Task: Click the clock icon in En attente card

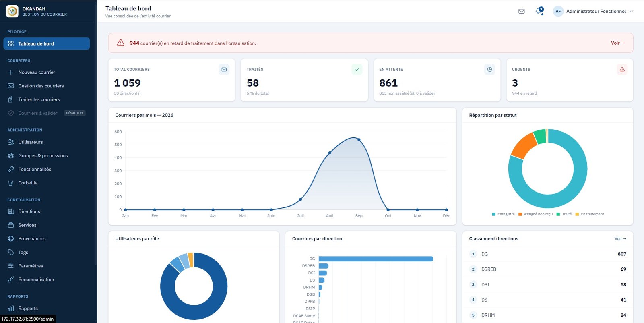Action: pos(489,69)
